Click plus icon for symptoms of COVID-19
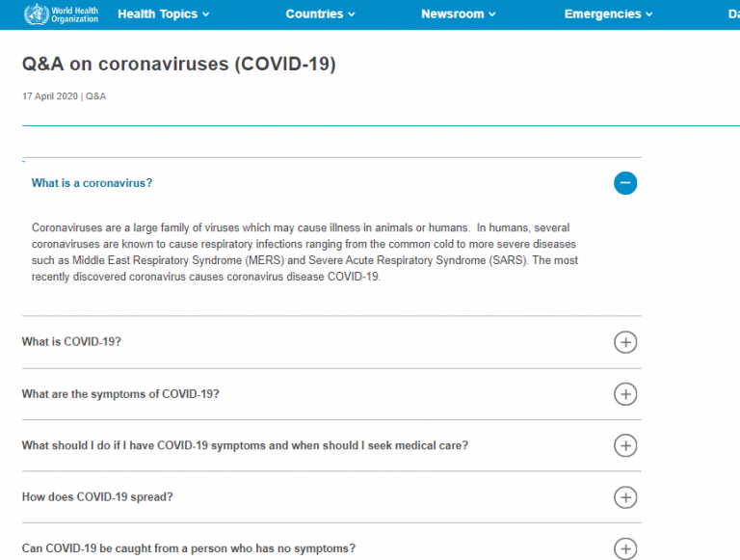 click(625, 394)
